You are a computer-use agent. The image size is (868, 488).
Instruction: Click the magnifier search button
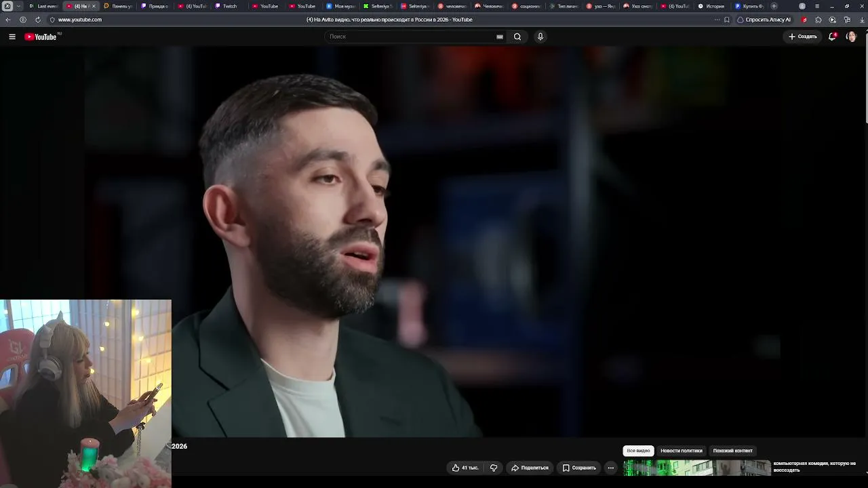point(517,37)
